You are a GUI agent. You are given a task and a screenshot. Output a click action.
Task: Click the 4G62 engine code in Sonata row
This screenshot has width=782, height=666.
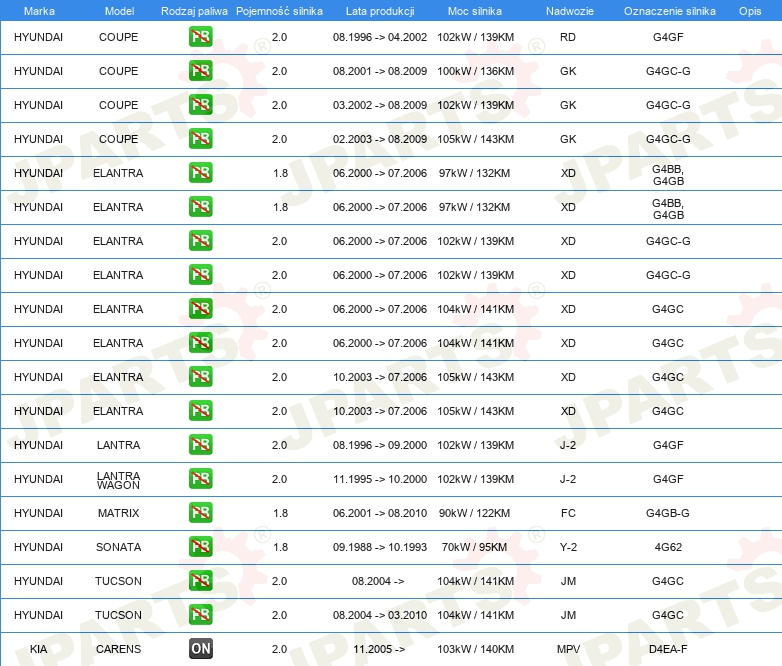coord(667,547)
